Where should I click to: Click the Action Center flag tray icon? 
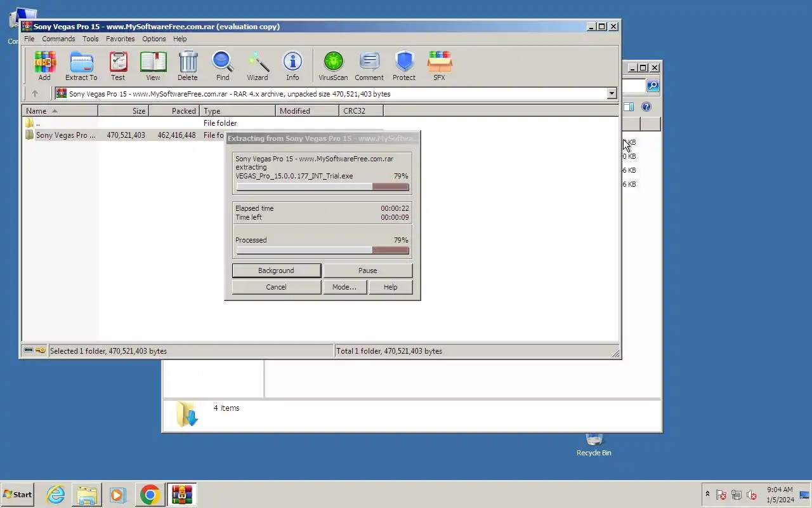click(721, 495)
